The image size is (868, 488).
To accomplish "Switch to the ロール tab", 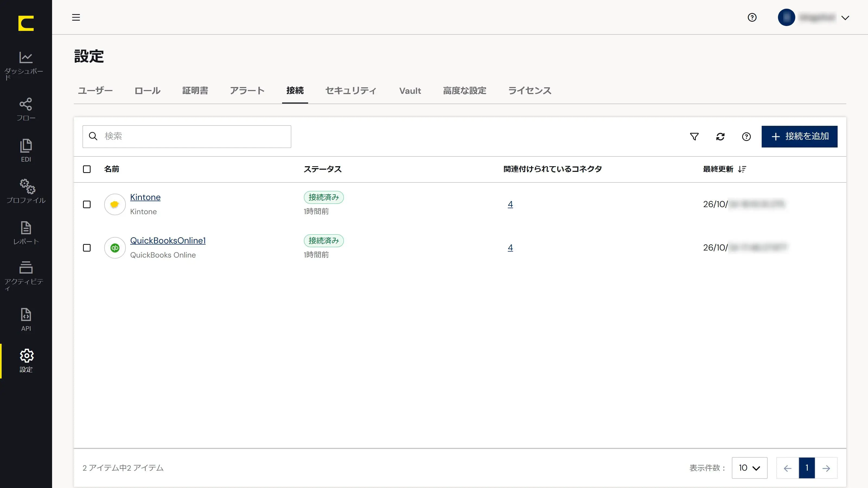I will point(147,91).
